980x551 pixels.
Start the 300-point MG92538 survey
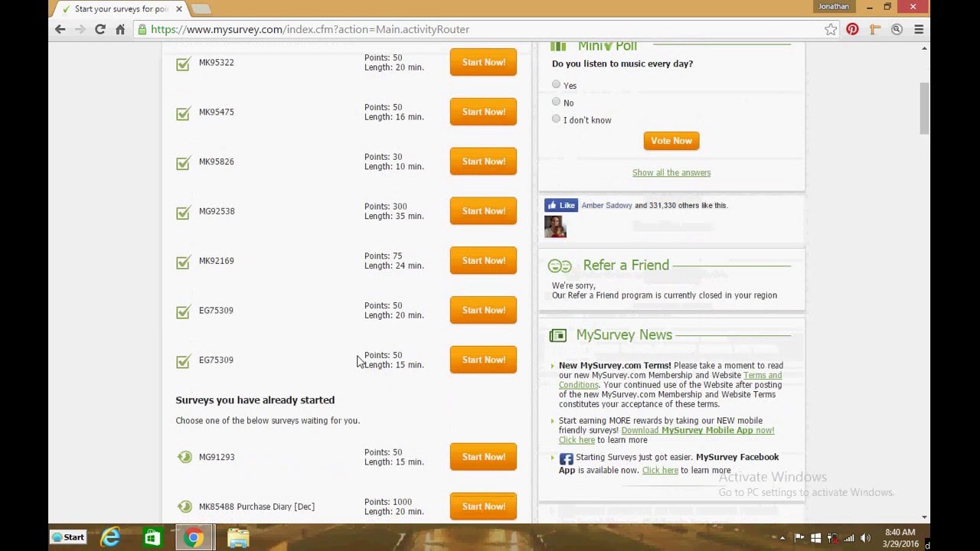pos(483,211)
